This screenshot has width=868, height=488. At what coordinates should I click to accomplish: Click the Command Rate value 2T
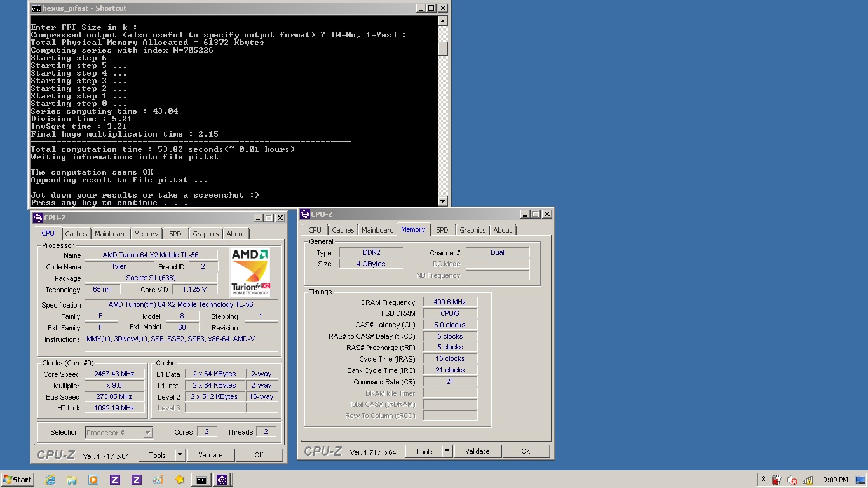[x=450, y=382]
